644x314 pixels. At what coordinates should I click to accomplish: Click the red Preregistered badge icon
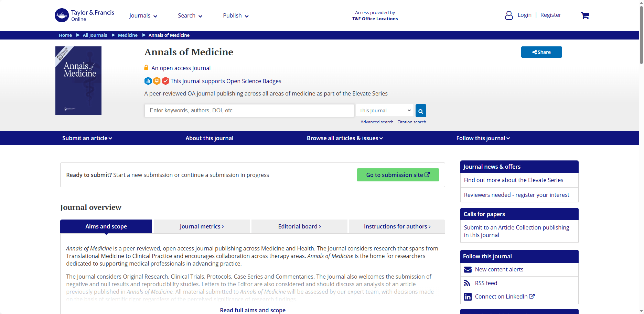pyautogui.click(x=165, y=81)
